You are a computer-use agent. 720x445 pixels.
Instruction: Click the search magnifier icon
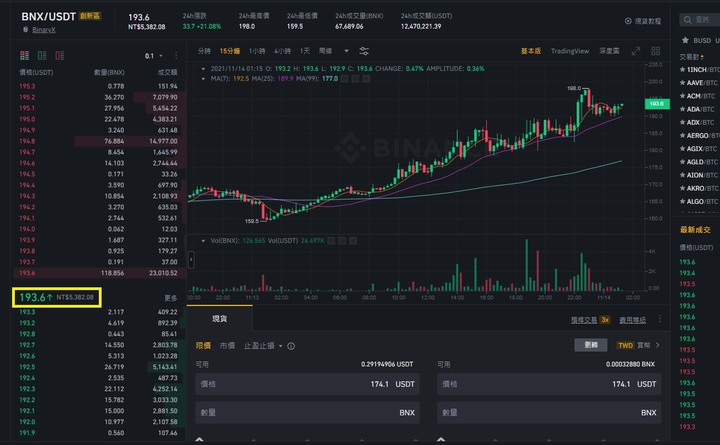click(687, 20)
